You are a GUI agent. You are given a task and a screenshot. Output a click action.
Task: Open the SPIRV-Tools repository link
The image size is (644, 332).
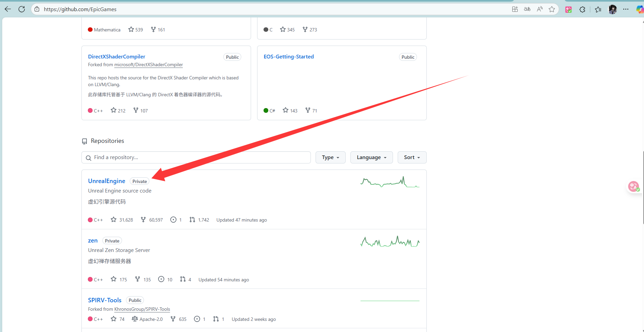click(x=105, y=300)
